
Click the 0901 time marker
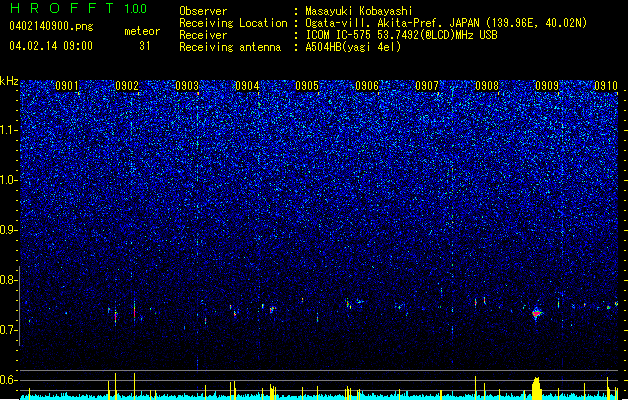pos(67,86)
